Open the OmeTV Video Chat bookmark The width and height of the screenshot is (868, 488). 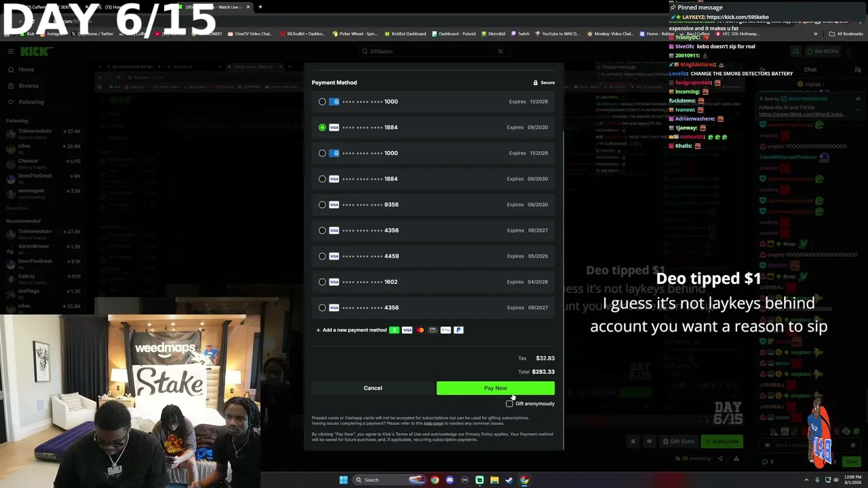point(250,33)
